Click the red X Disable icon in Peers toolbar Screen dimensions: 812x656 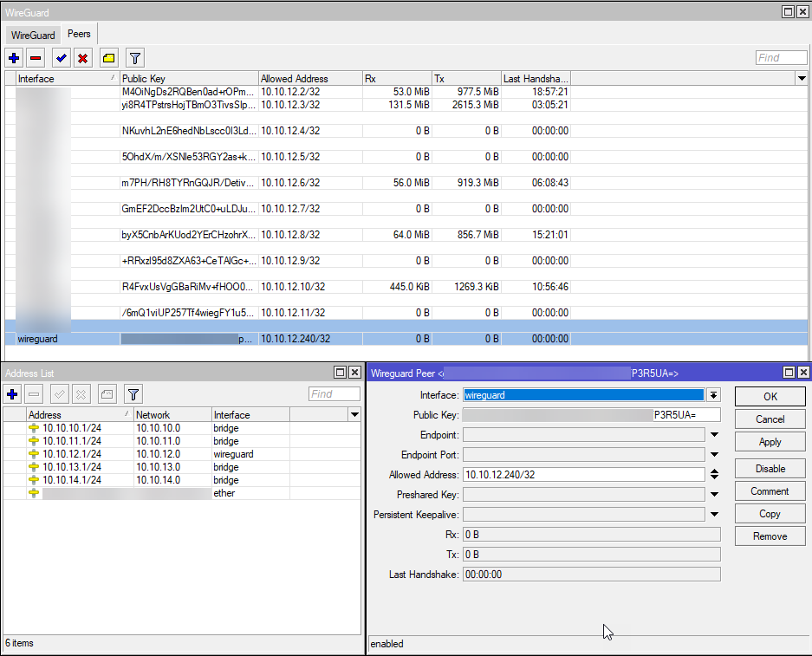(82, 58)
